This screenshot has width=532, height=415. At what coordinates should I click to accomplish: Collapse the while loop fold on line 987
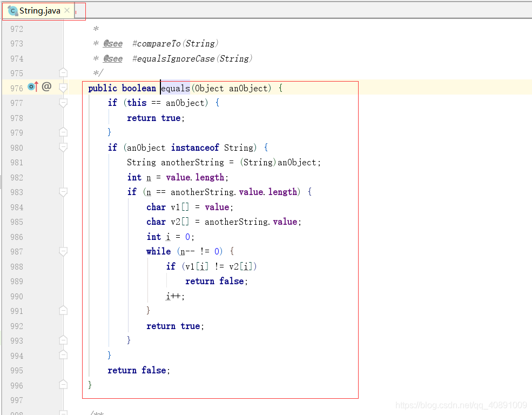(x=63, y=251)
